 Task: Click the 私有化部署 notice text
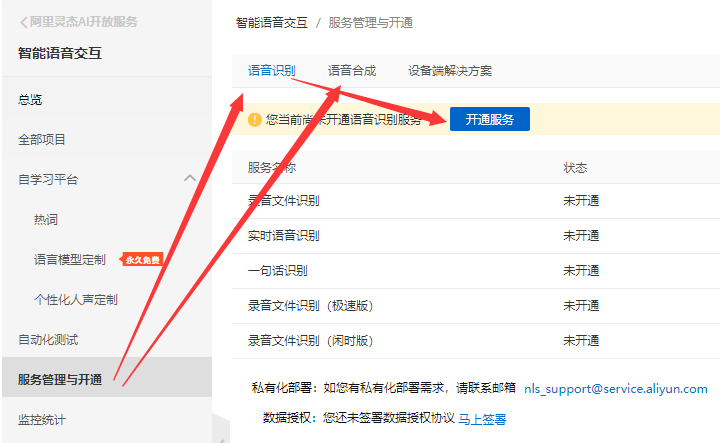point(384,388)
